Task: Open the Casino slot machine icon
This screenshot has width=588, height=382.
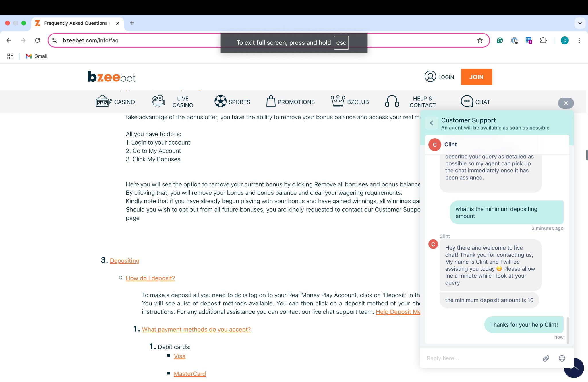Action: click(x=104, y=102)
